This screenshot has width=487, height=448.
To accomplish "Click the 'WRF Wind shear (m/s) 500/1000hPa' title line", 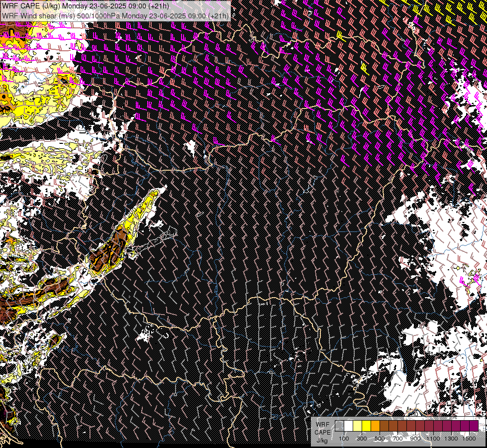I will 115,15.
